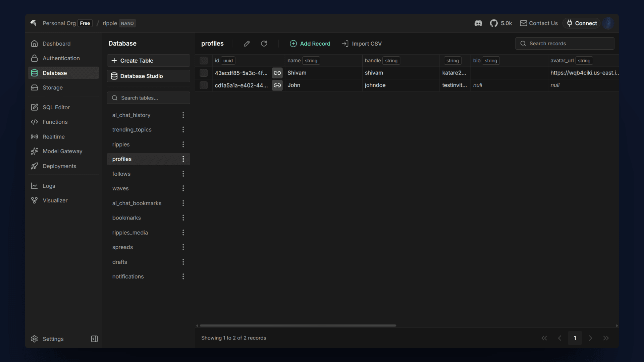Click the refresh records icon
This screenshot has height=362, width=644.
tap(264, 44)
